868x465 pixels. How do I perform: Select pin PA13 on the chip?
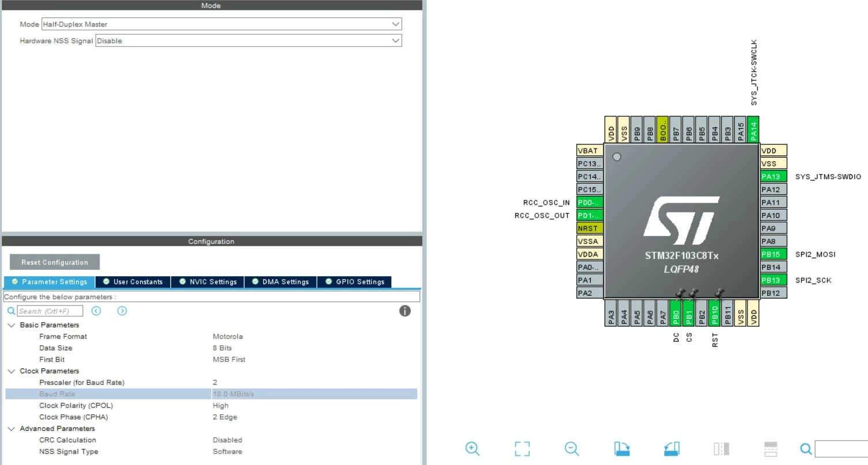pos(774,177)
